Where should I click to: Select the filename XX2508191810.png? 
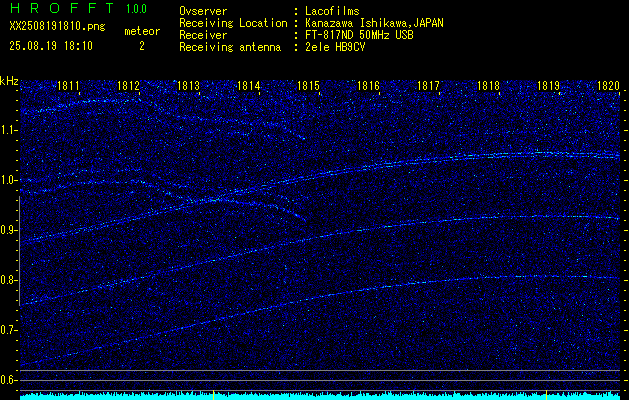click(x=57, y=26)
